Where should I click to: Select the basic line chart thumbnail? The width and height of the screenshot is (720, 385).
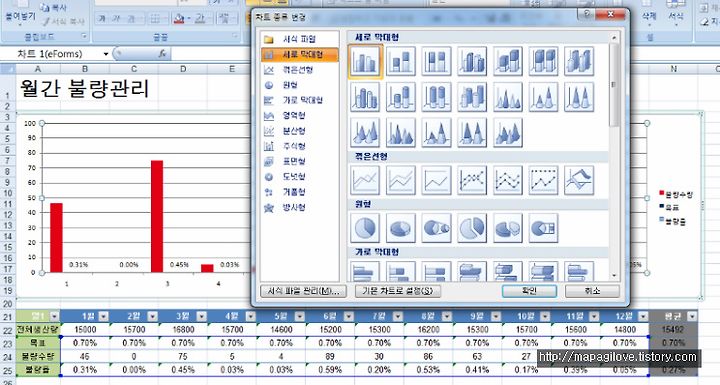(x=365, y=180)
